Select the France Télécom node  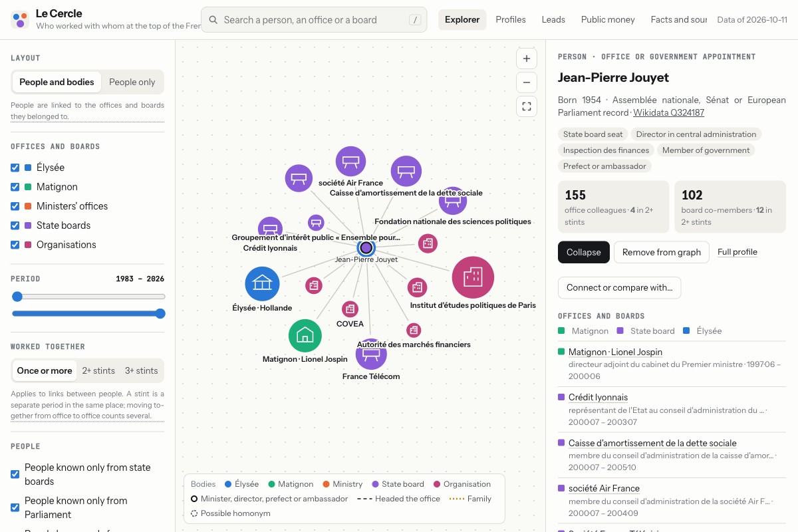(371, 354)
